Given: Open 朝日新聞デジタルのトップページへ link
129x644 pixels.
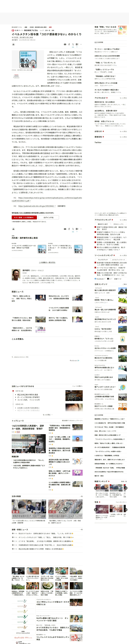Looking at the screenshot, I should pyautogui.click(x=72, y=421).
